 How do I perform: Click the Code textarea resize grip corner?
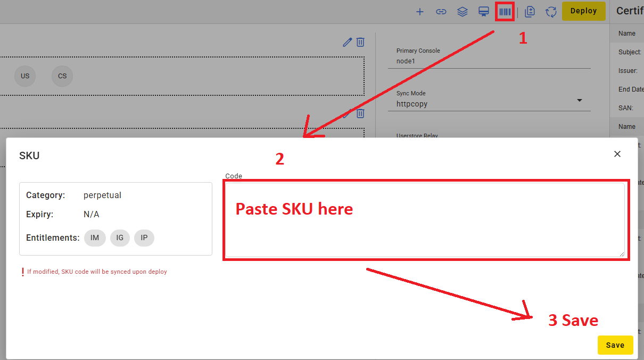621,254
